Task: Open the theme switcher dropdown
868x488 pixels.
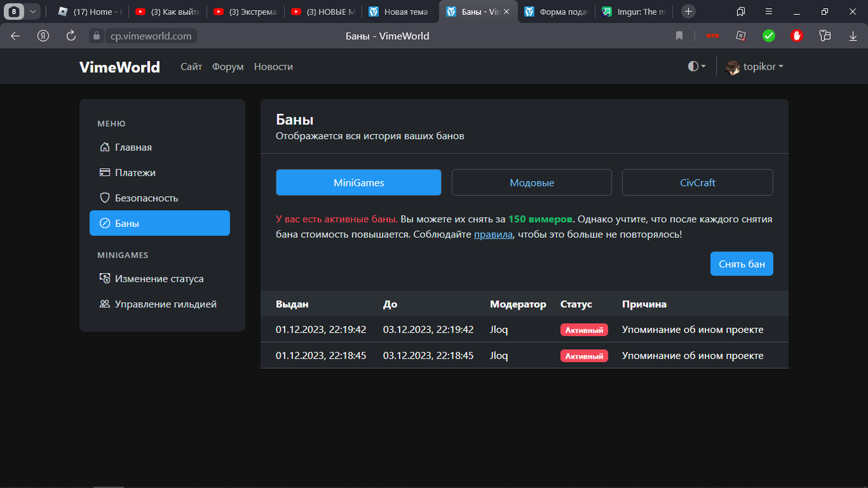Action: point(696,66)
